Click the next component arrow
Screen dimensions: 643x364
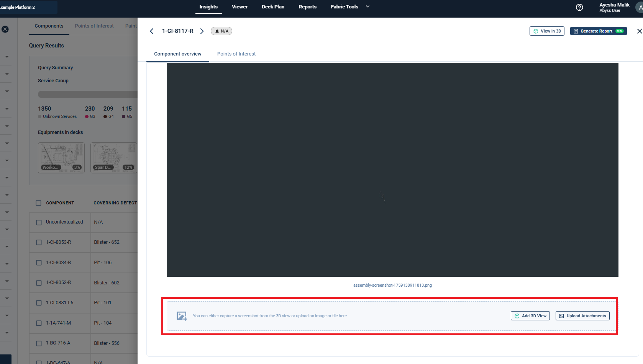pos(202,31)
